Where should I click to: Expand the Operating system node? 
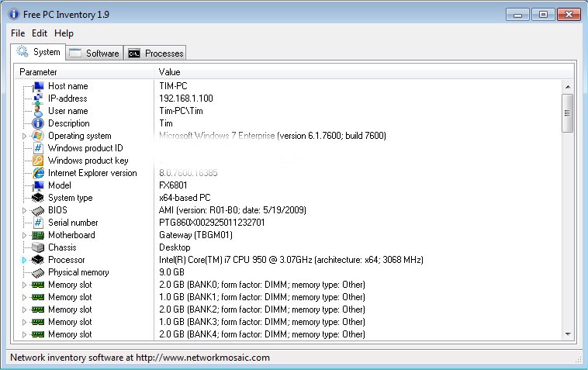(x=24, y=136)
